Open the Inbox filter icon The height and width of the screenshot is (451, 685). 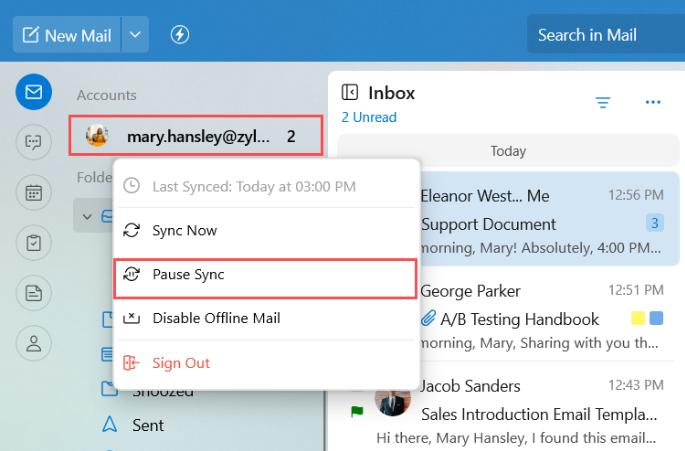point(603,102)
